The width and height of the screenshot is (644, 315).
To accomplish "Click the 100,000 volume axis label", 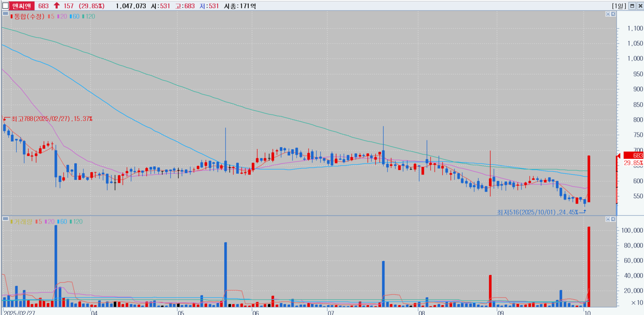I will click(x=632, y=230).
